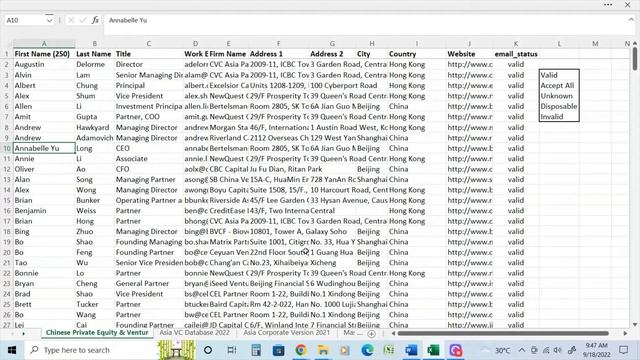This screenshot has height=360, width=640.
Task: Select row 2 header
Action: pyautogui.click(x=7, y=64)
